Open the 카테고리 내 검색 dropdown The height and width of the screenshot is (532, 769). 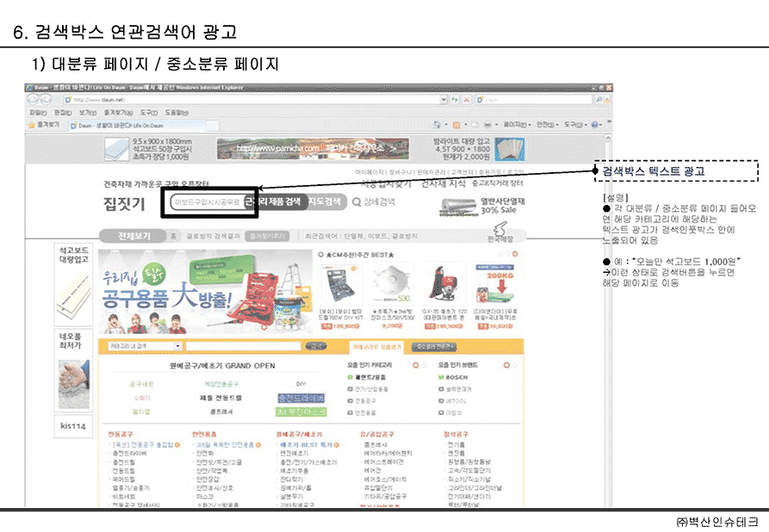point(177,346)
